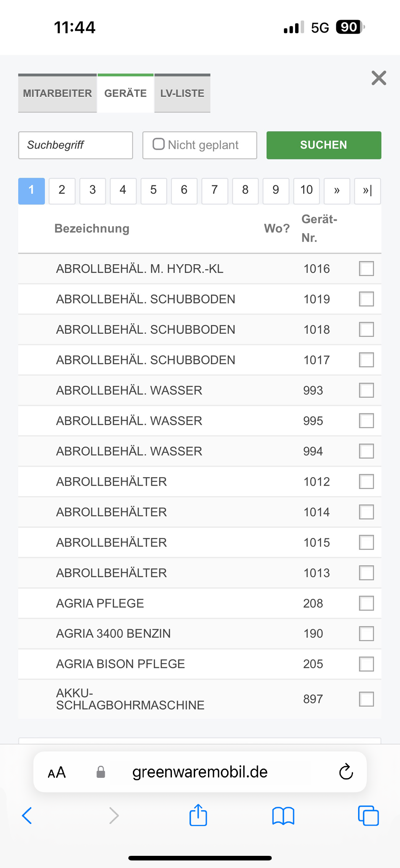Image resolution: width=400 pixels, height=868 pixels.
Task: Tap the greenwaremobil.de address bar
Action: (x=200, y=772)
